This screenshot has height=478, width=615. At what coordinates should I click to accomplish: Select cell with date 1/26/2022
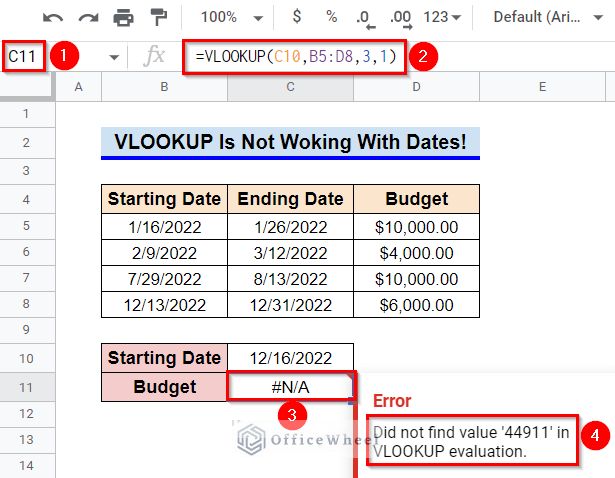tap(290, 227)
